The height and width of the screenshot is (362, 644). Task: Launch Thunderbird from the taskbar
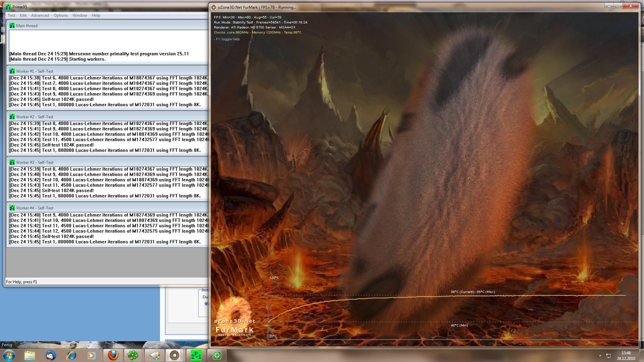[51, 356]
